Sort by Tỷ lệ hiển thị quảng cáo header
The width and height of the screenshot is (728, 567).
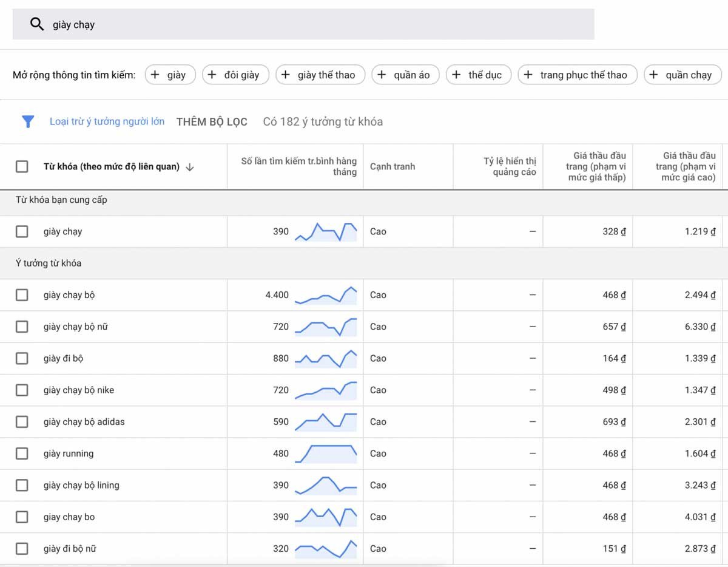(510, 166)
